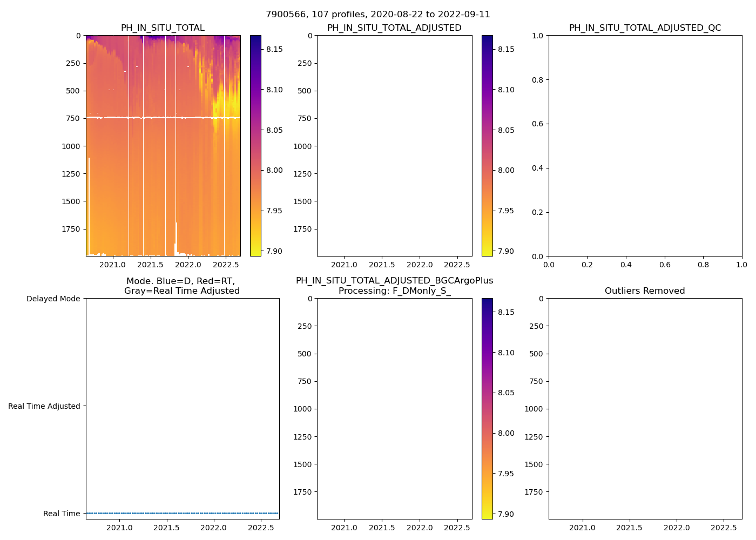Select the Outliers Removed plot title
Screen dimensions: 756x540
click(x=645, y=291)
